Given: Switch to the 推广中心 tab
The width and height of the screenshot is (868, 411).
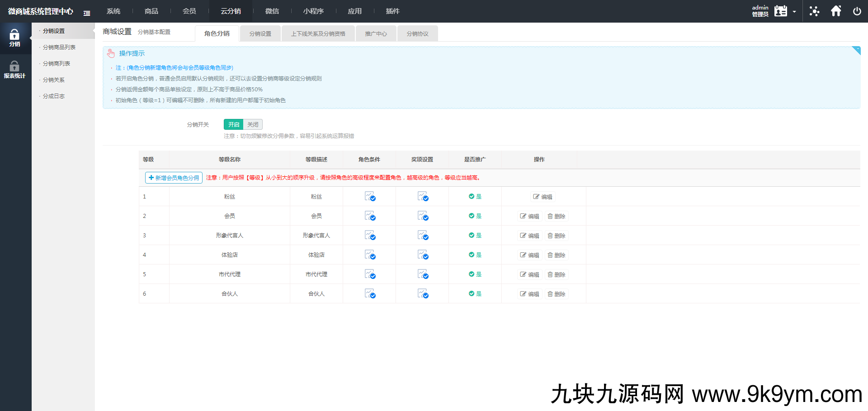Looking at the screenshot, I should pyautogui.click(x=376, y=33).
